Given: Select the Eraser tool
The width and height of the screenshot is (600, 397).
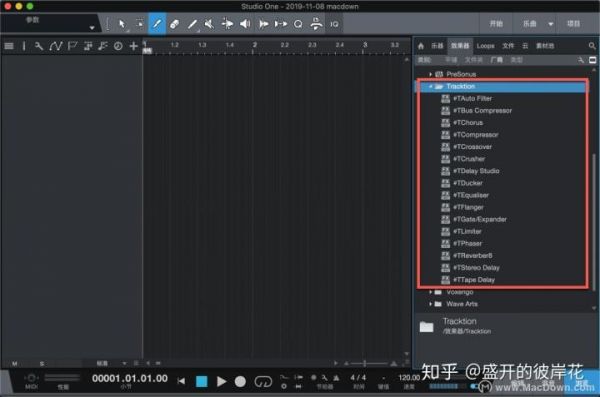Looking at the screenshot, I should pos(174,24).
